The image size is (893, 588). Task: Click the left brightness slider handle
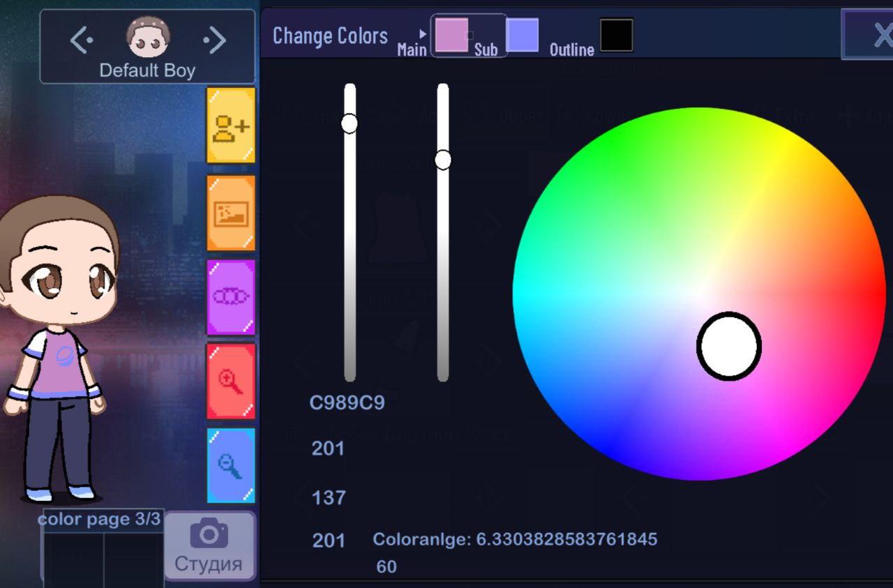[x=350, y=124]
